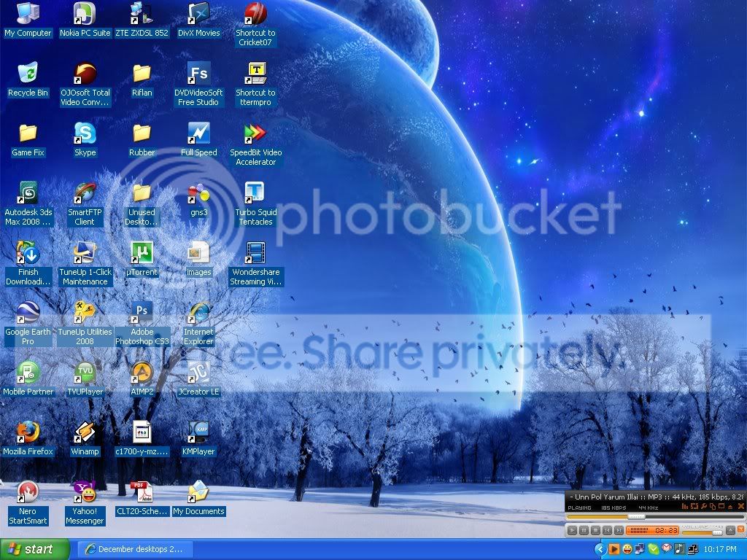
Task: Select the DivX Movies shortcut
Action: 198,20
